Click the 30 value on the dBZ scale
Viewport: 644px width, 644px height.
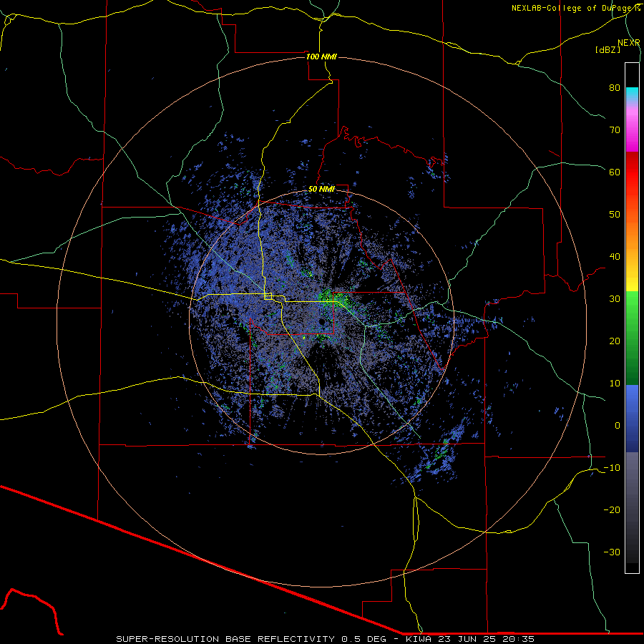pos(615,298)
